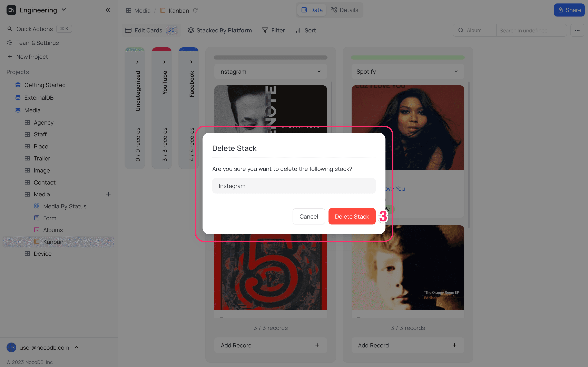Click the Filter funnel icon
This screenshot has height=367, width=588.
[x=265, y=30]
